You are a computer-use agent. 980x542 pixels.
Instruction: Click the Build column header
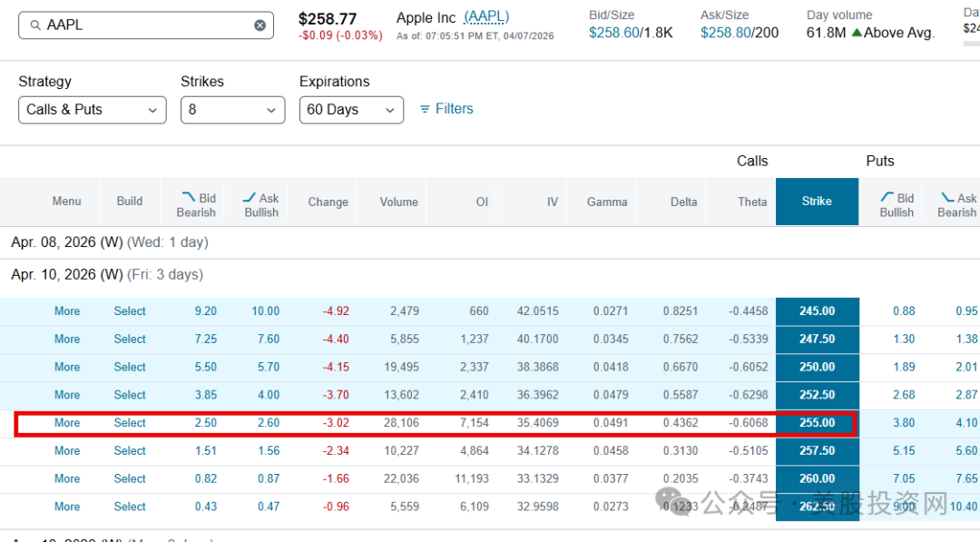(129, 202)
